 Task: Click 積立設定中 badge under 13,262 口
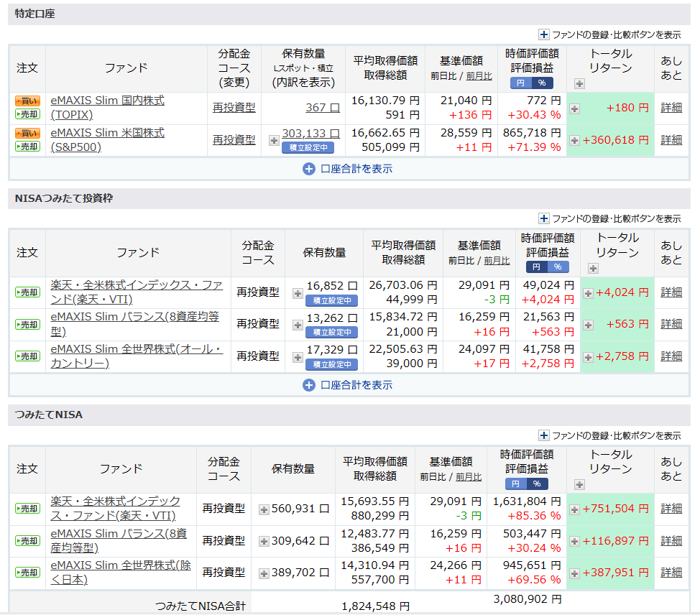coord(332,333)
